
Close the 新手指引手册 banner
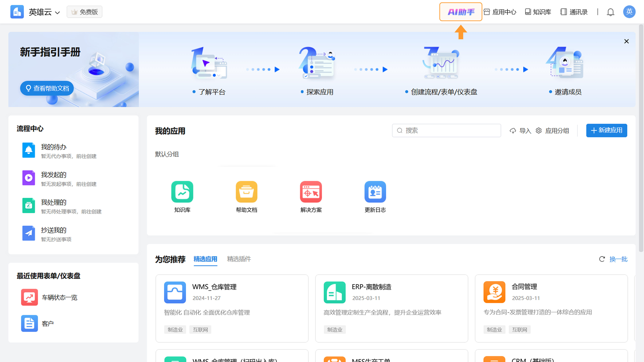[x=627, y=41]
